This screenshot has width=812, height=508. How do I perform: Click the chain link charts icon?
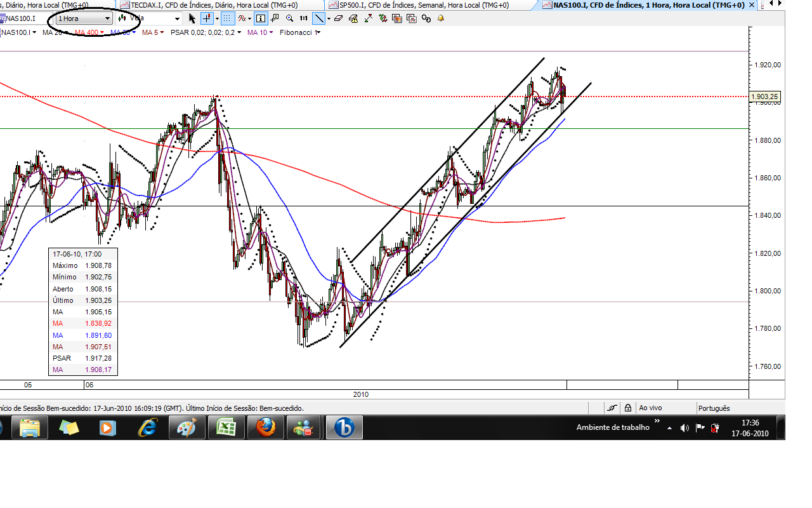[426, 18]
